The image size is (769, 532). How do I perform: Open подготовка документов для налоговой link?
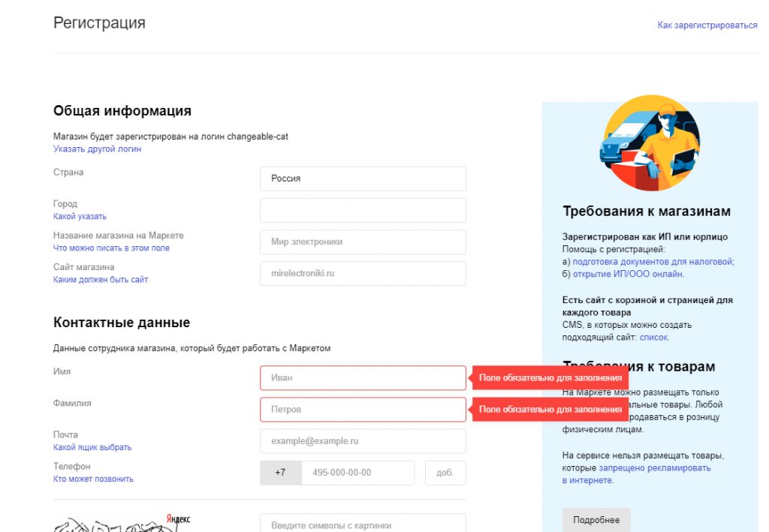653,262
